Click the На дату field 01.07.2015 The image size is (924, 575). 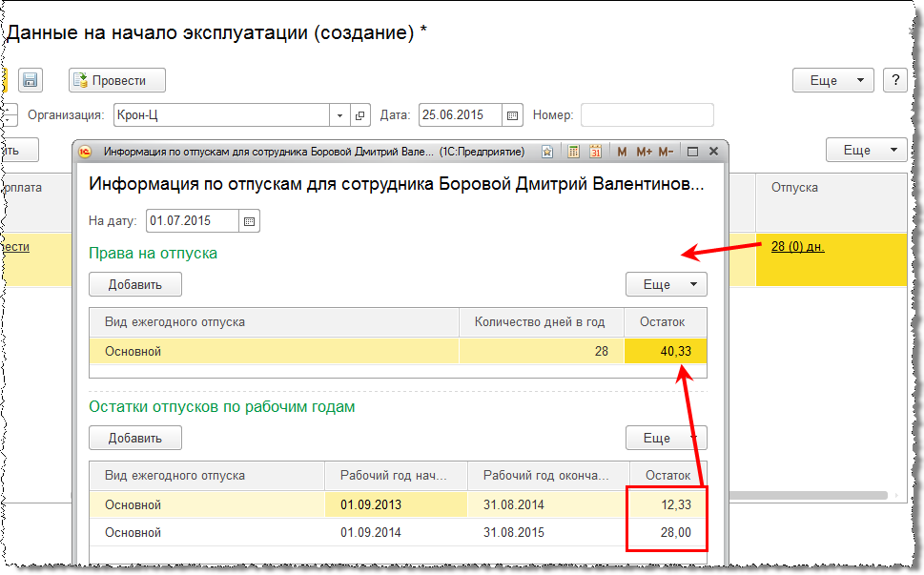[x=192, y=221]
